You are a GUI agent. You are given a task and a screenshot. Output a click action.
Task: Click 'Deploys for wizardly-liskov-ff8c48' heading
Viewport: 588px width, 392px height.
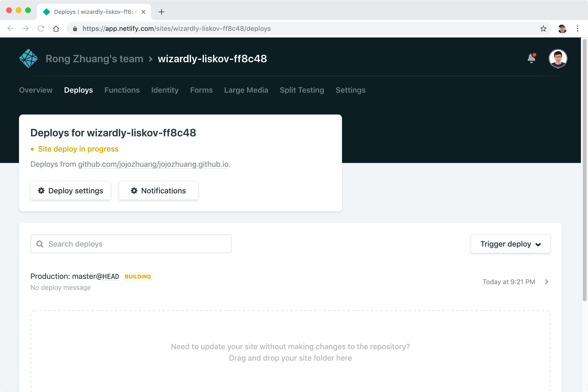pyautogui.click(x=113, y=133)
